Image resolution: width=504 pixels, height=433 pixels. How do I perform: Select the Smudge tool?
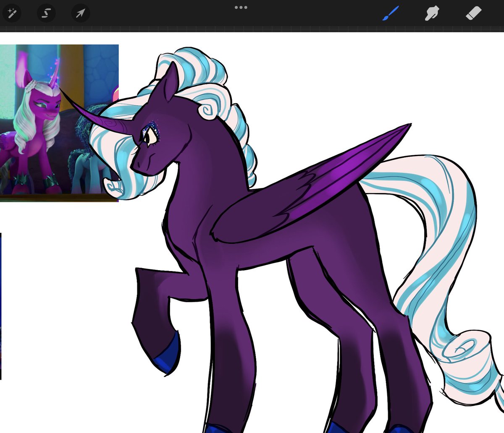(432, 13)
